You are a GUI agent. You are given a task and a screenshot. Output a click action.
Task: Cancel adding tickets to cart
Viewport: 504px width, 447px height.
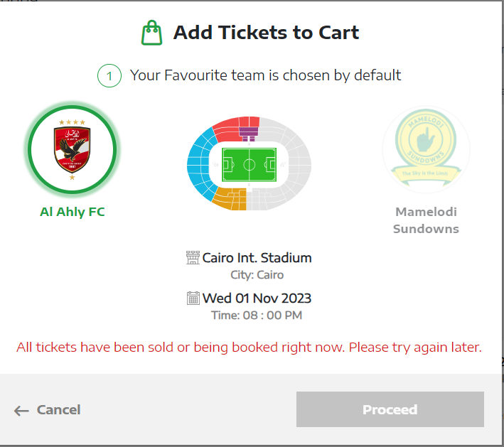[58, 410]
